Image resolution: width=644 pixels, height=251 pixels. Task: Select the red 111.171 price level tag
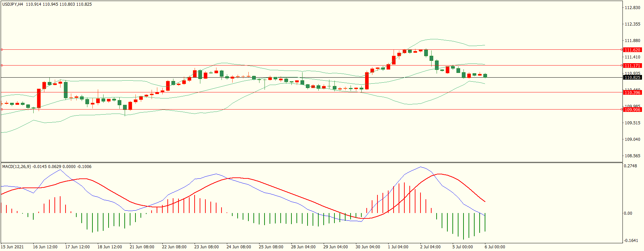(633, 66)
